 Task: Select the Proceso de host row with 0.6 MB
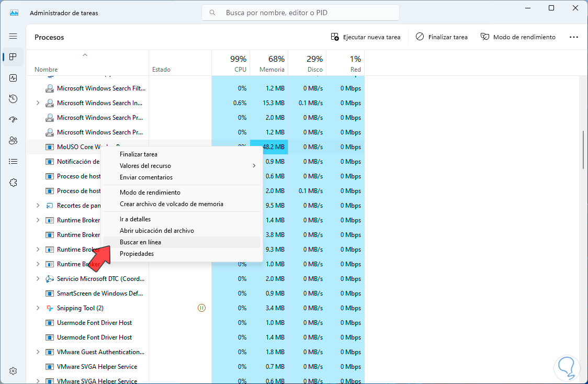click(x=195, y=176)
